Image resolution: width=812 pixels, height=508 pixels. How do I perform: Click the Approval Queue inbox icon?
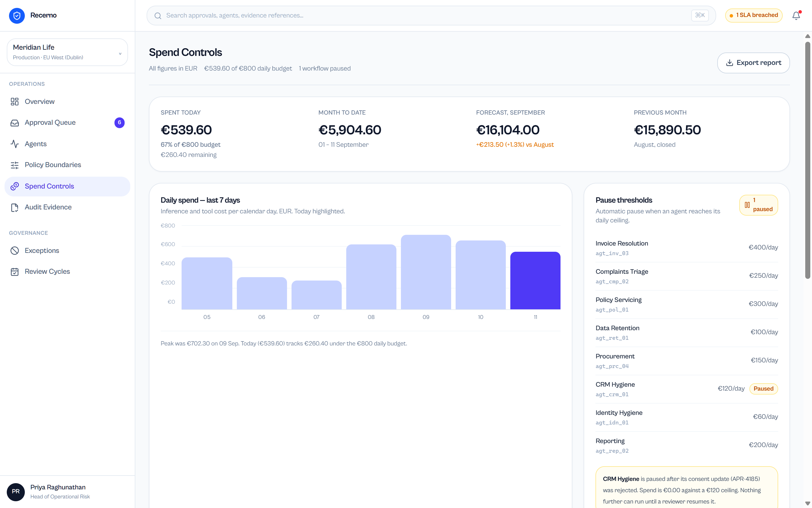pyautogui.click(x=14, y=123)
